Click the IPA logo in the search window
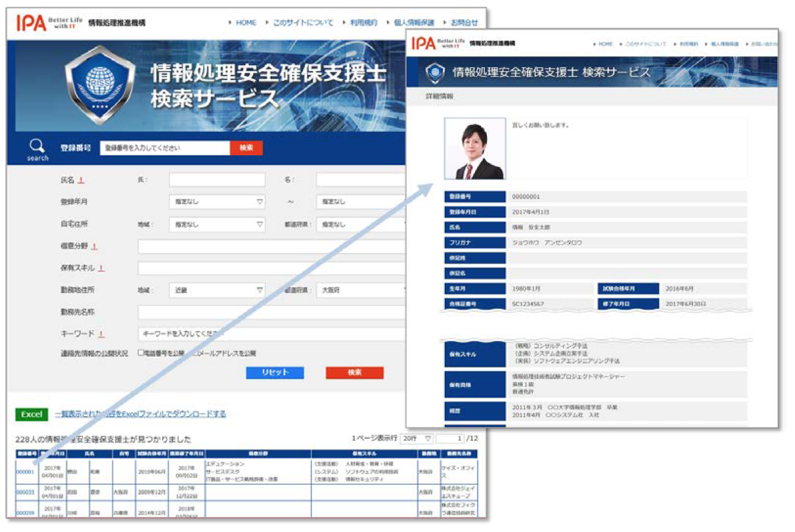 31,23
